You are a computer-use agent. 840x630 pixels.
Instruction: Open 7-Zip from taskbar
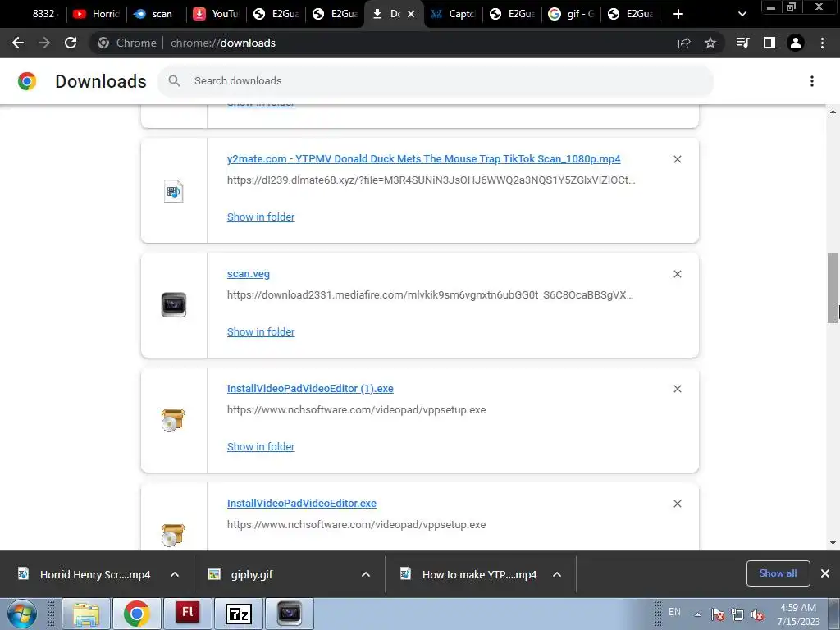coord(239,614)
